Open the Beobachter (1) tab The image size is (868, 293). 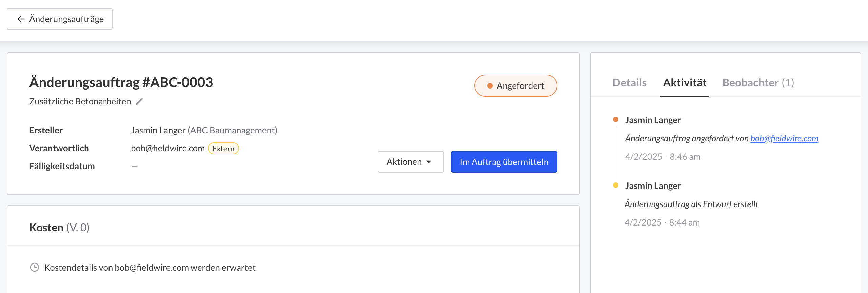click(758, 83)
